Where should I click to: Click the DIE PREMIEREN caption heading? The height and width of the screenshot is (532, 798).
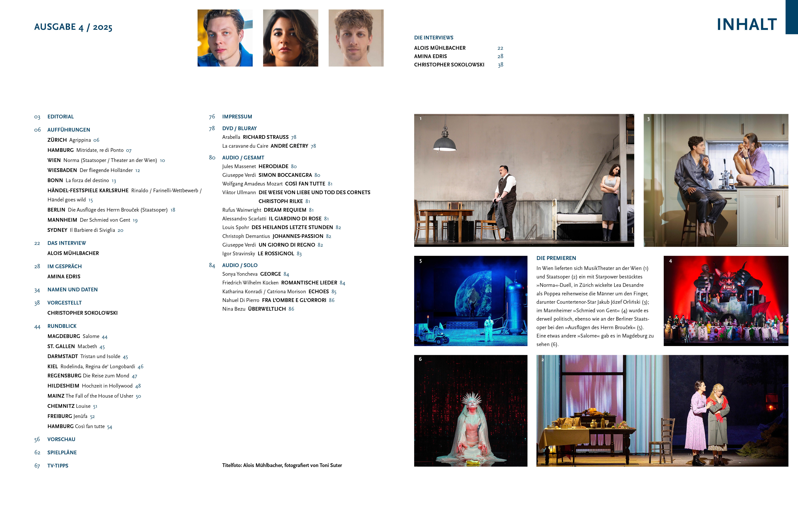(x=556, y=259)
